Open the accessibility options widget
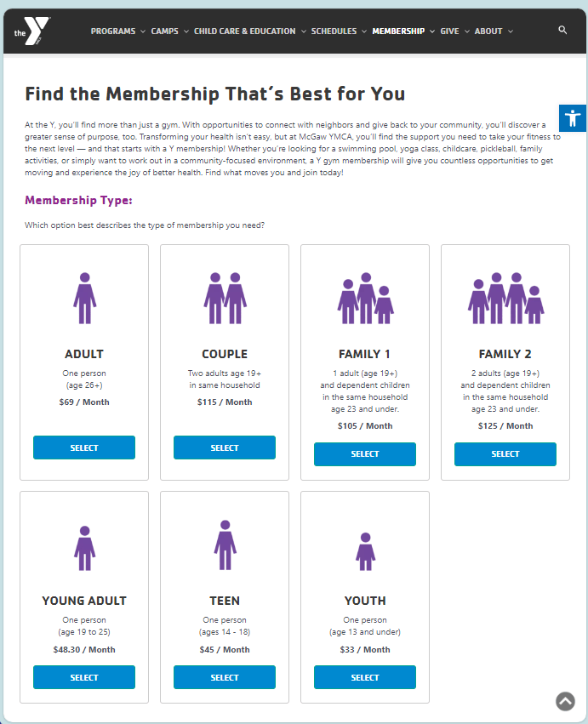The width and height of the screenshot is (588, 724). (x=573, y=118)
